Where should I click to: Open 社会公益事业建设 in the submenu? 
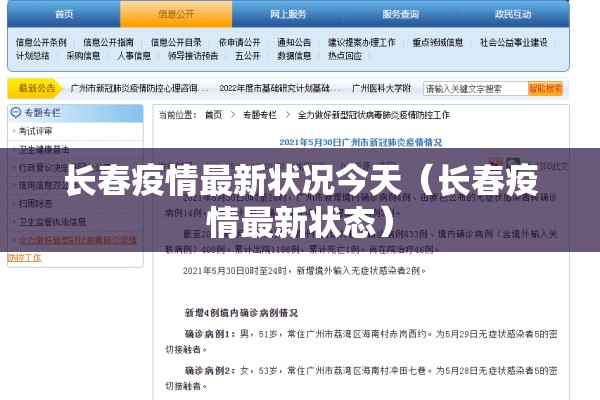pos(514,42)
